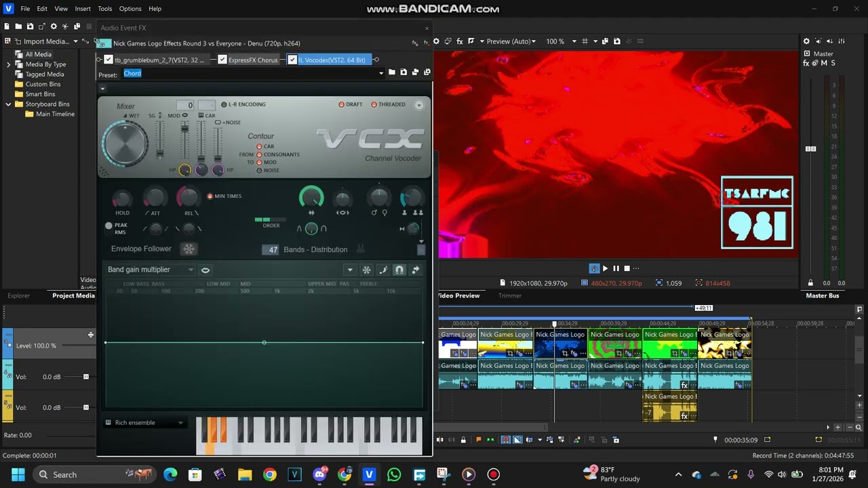This screenshot has width=868, height=488.
Task: Click the pencil draw icon in band editor toolbar
Action: tap(383, 270)
